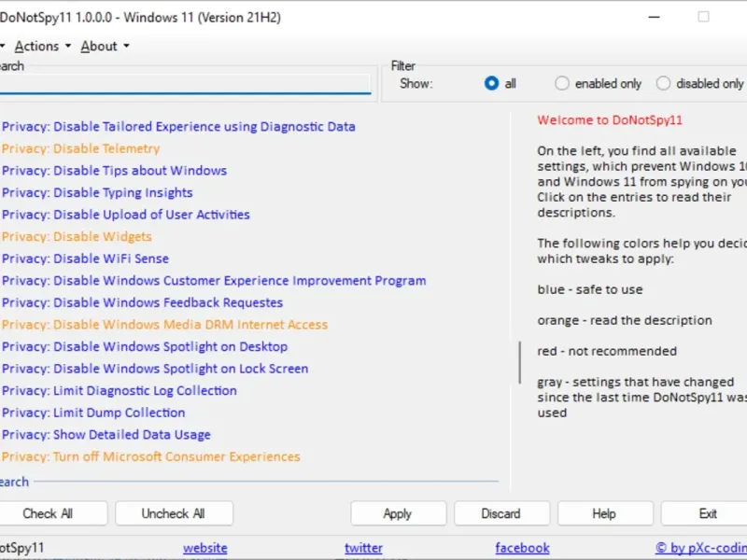Select Disable WiFi Sense entry

point(85,259)
